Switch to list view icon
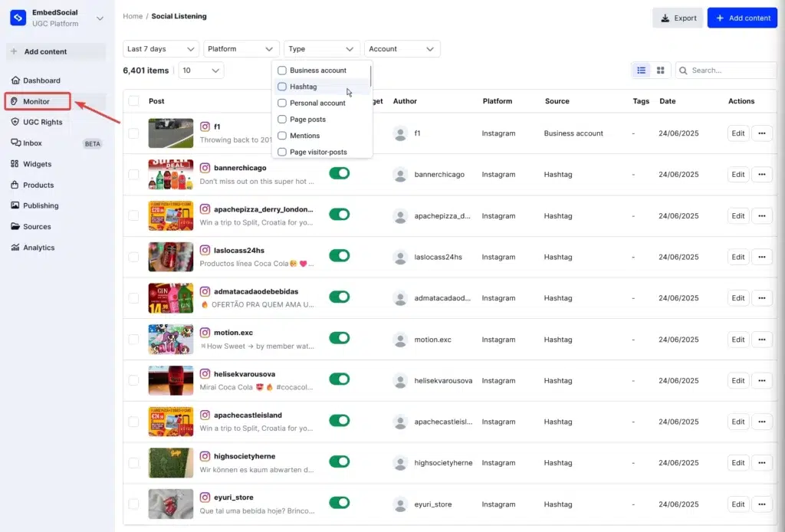The height and width of the screenshot is (532, 785). 642,71
